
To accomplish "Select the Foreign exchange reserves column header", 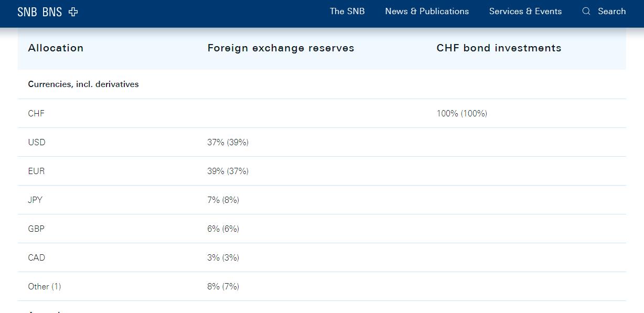I will coord(281,48).
